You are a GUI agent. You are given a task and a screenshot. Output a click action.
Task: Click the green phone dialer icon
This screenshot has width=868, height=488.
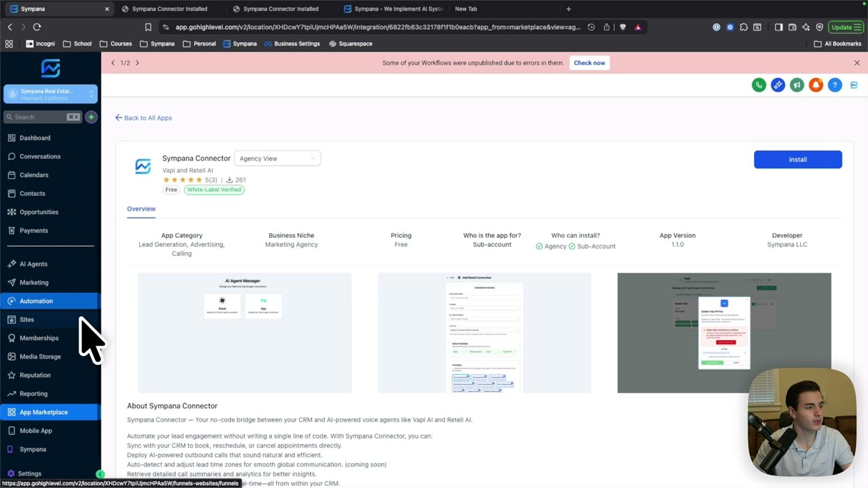[759, 85]
